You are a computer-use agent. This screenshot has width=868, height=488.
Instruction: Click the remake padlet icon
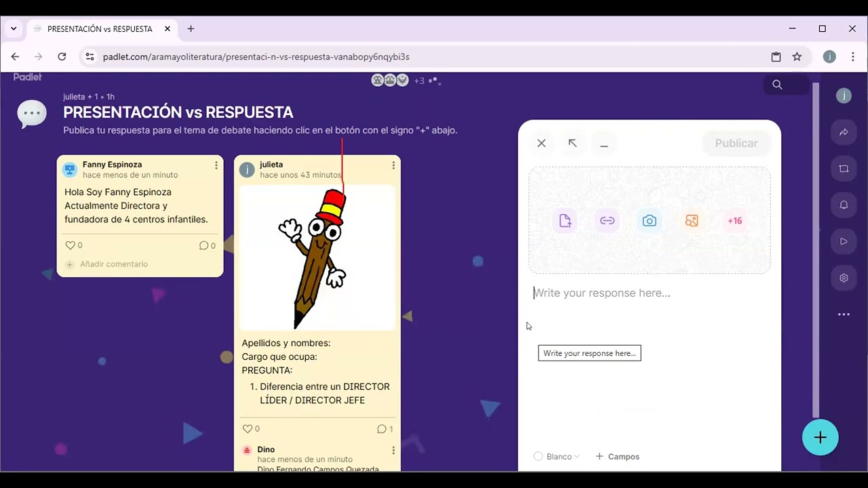click(844, 169)
